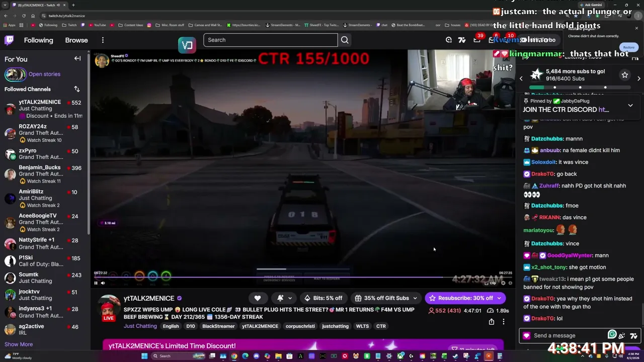This screenshot has width=644, height=362.
Task: Select the WLTS tag
Action: point(362,326)
